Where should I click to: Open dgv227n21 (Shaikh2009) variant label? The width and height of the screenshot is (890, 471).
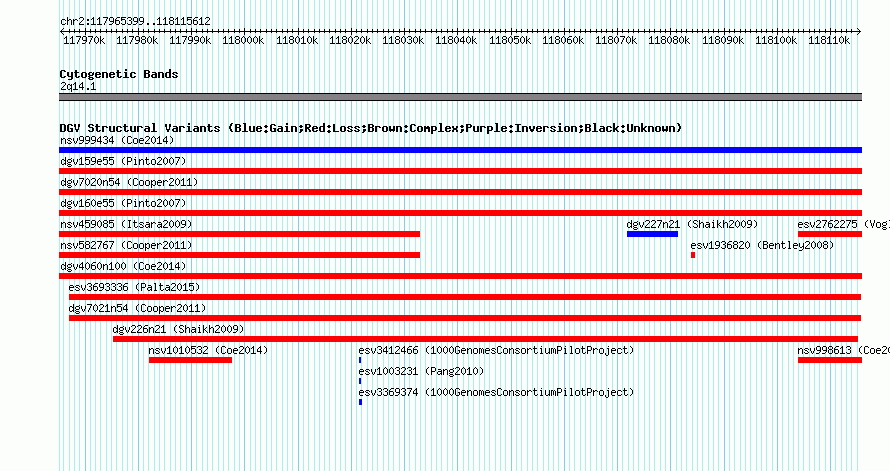click(x=692, y=224)
